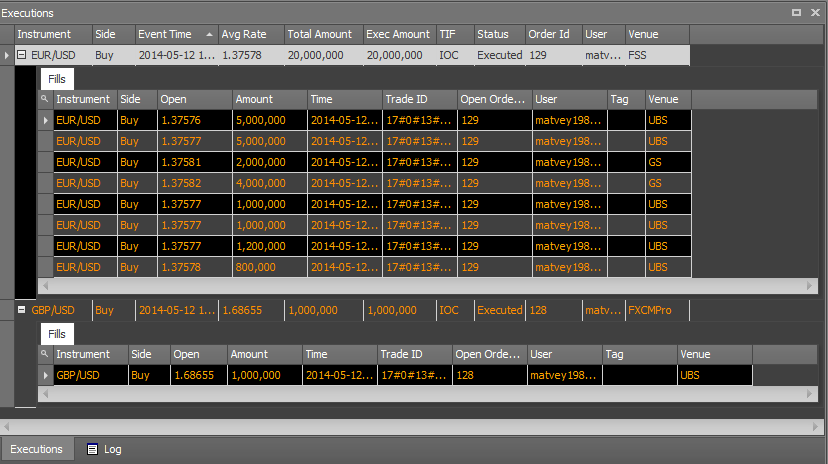Click the 1.68655 average rate of GBP/USD order
Screen dimensions: 828x464
coord(251,310)
